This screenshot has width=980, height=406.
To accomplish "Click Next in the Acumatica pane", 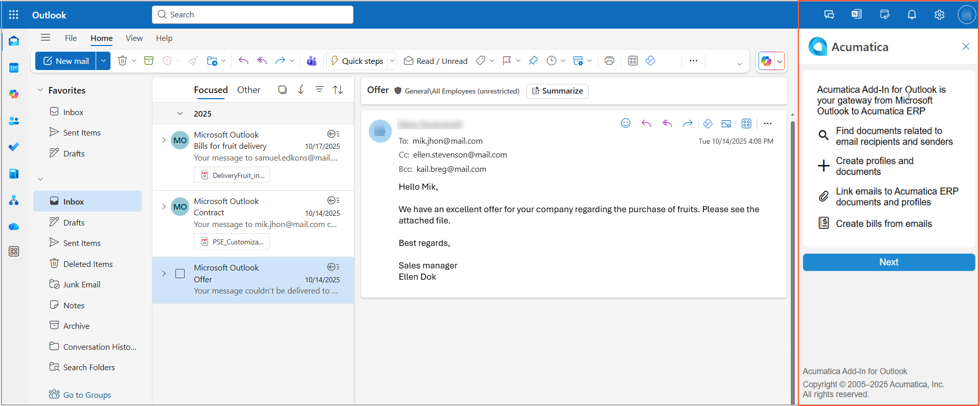I will pos(888,262).
